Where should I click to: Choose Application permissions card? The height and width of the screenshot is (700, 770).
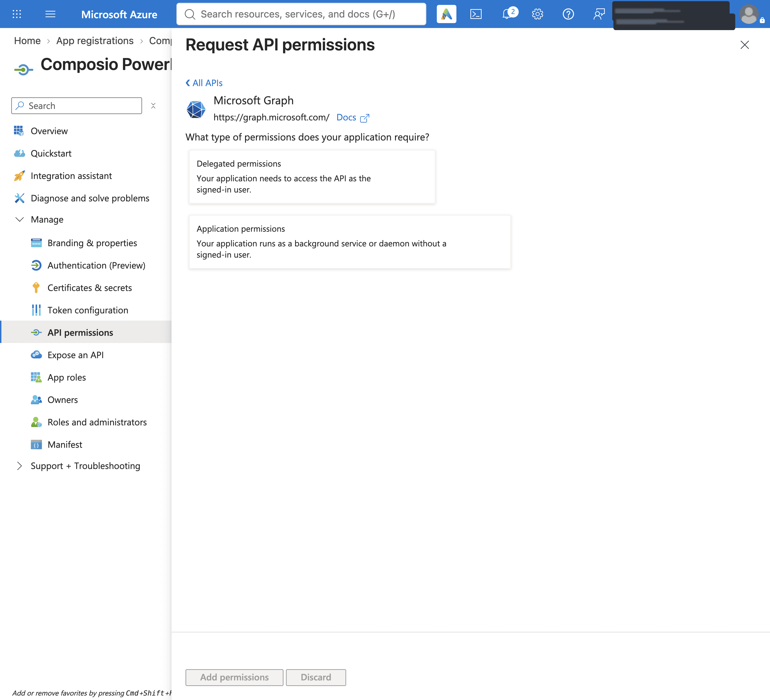click(350, 242)
